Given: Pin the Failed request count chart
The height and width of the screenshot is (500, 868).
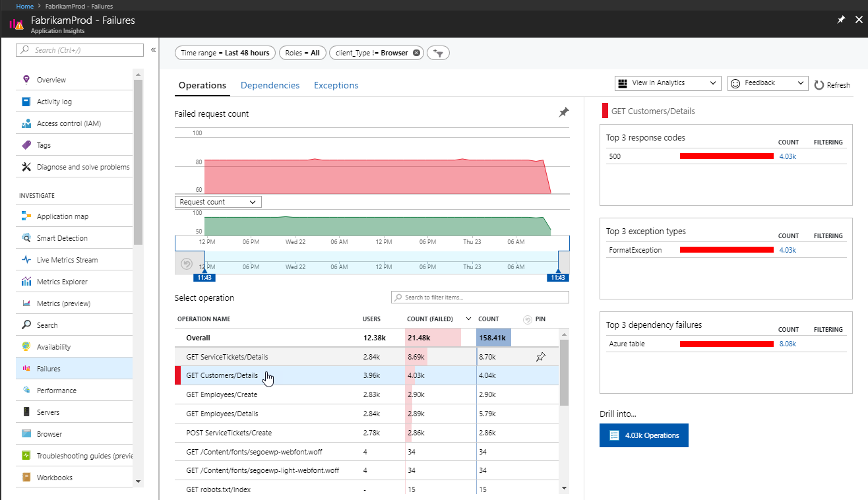Looking at the screenshot, I should coord(563,112).
